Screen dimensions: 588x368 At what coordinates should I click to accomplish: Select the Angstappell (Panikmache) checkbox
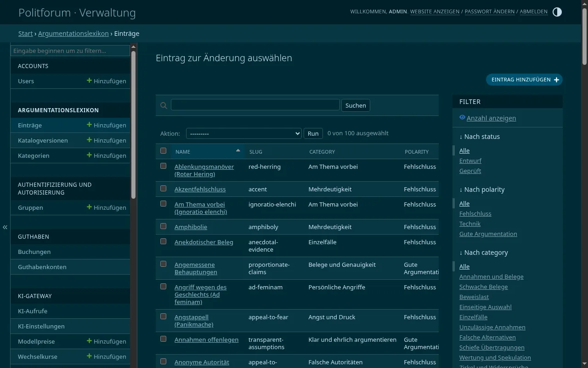pos(163,316)
